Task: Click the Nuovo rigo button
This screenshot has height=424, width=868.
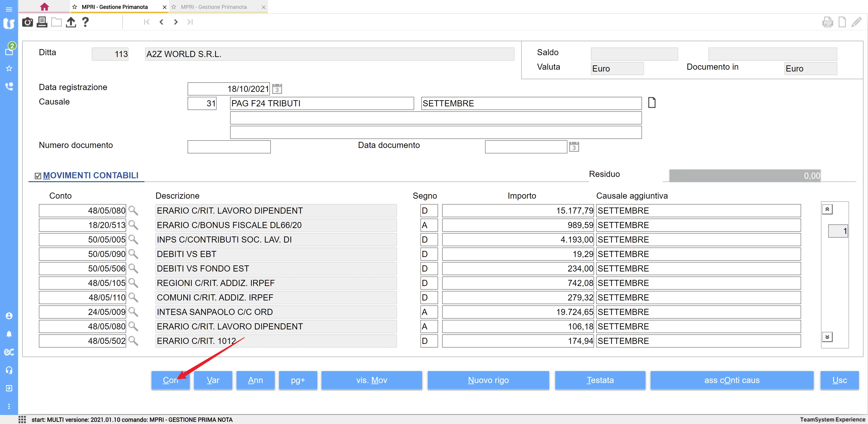Action: click(488, 380)
